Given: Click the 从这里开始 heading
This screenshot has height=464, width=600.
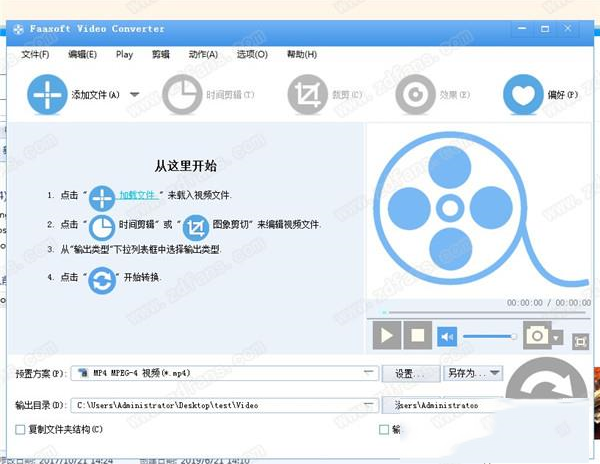Looking at the screenshot, I should 186,166.
